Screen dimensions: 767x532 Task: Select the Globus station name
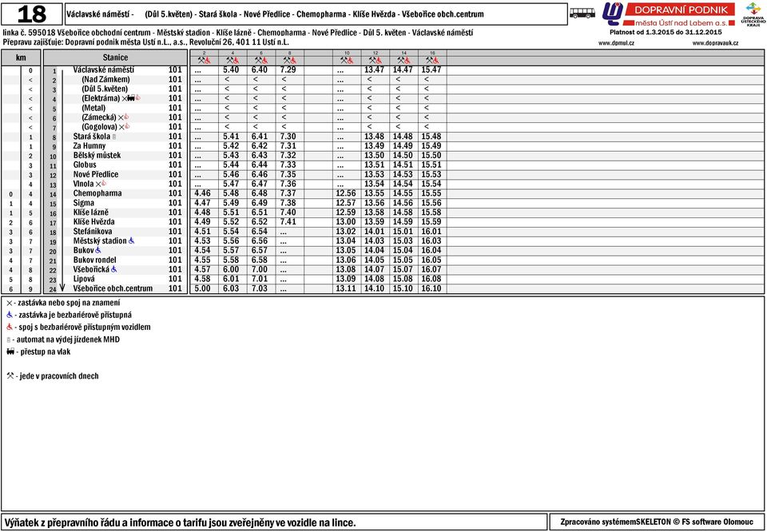[x=85, y=165]
